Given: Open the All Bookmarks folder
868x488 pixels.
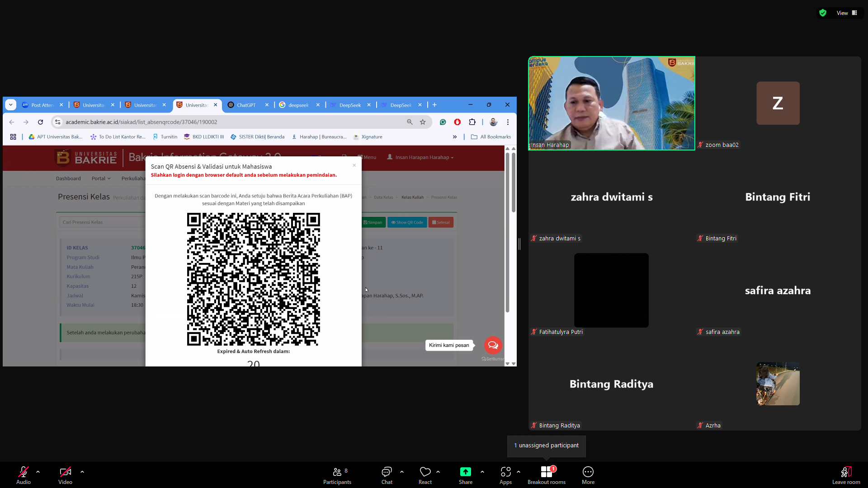Looking at the screenshot, I should (491, 137).
